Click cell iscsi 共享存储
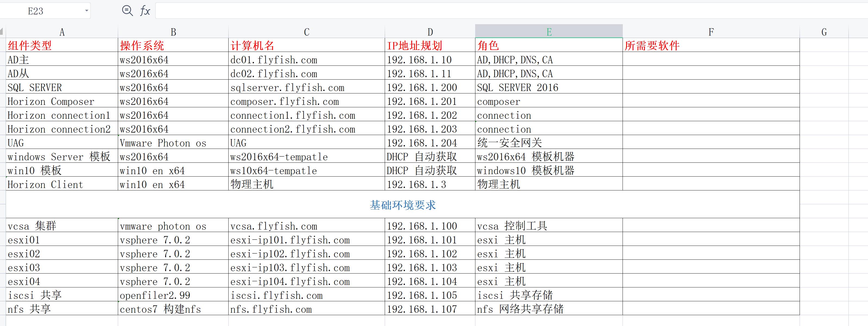Viewport: 868px width, 326px height. [549, 294]
